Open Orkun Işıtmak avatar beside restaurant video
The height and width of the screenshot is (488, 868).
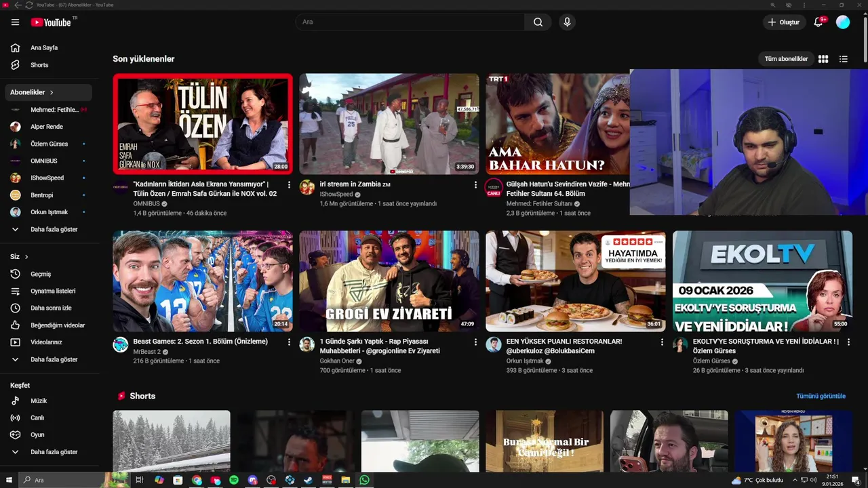click(494, 344)
